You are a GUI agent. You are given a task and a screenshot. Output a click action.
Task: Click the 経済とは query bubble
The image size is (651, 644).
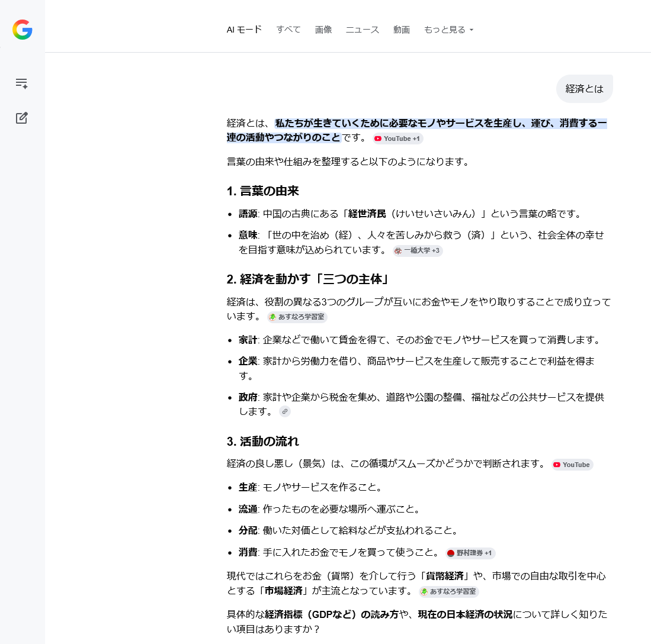(584, 89)
